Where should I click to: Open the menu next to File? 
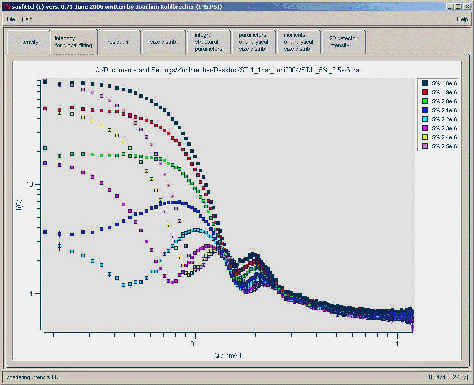(x=27, y=19)
